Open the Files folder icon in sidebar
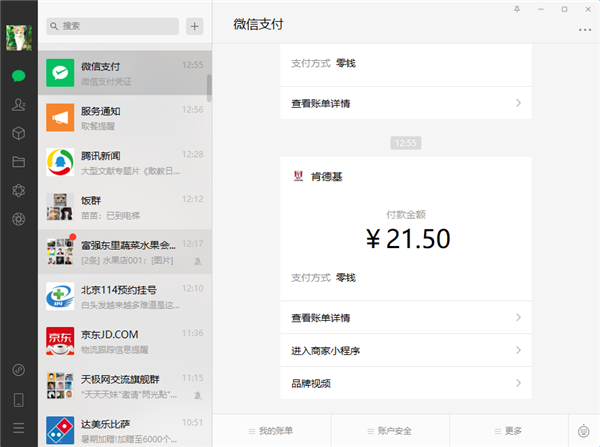The width and height of the screenshot is (600, 447). pos(18,162)
